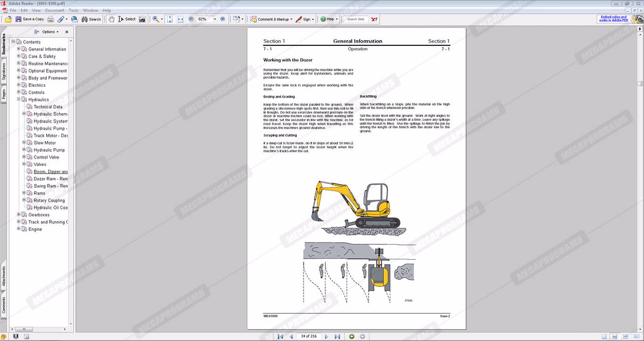Open the File menu

(13, 10)
